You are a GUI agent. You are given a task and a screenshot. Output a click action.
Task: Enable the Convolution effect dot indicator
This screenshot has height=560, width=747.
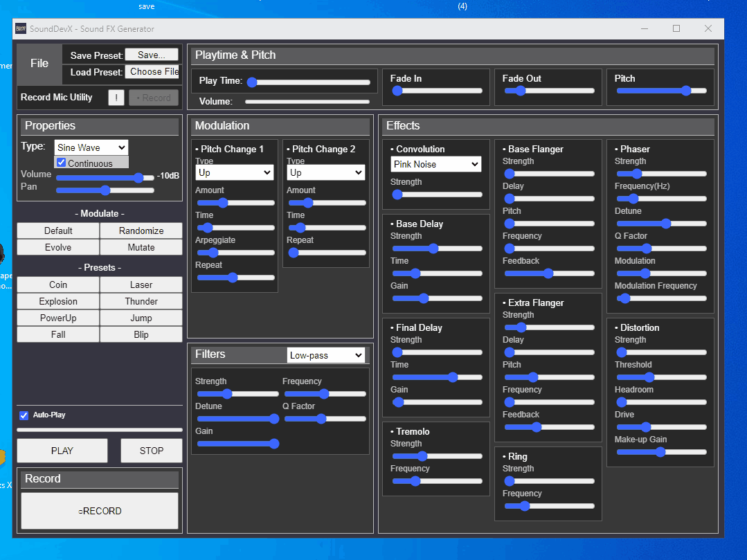tap(393, 149)
